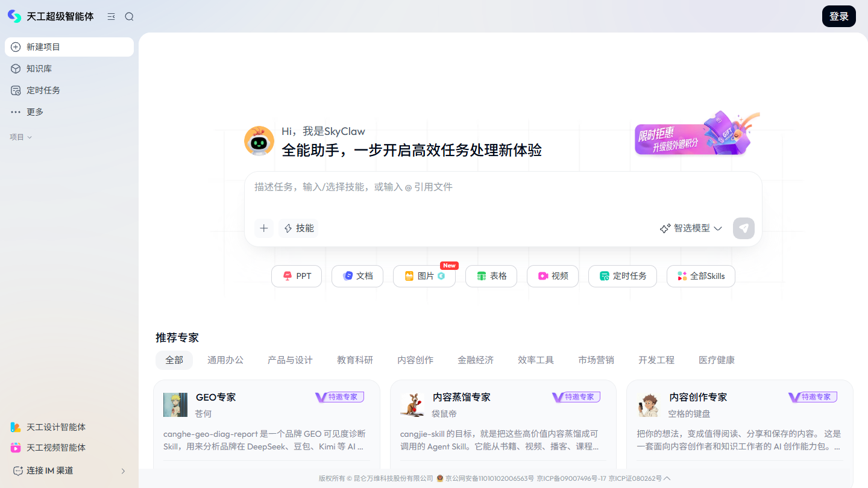Select the PPT skill chip

pos(297,276)
